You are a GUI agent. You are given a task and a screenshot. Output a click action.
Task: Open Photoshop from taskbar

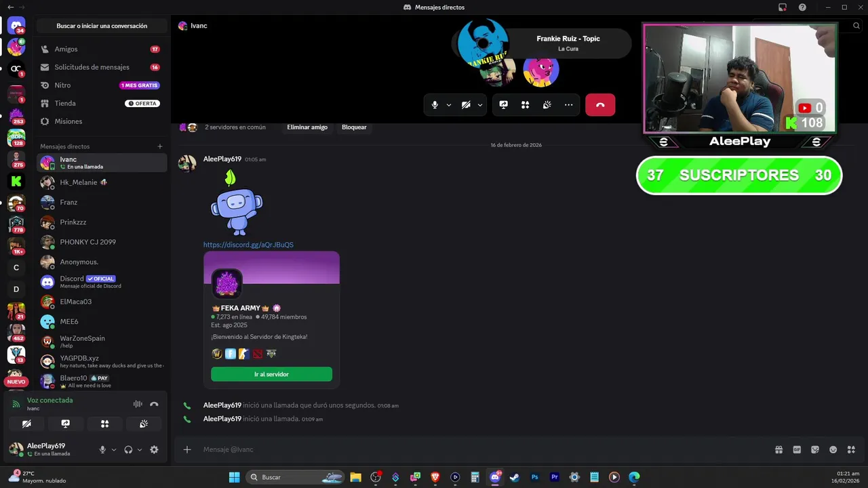pyautogui.click(x=535, y=477)
